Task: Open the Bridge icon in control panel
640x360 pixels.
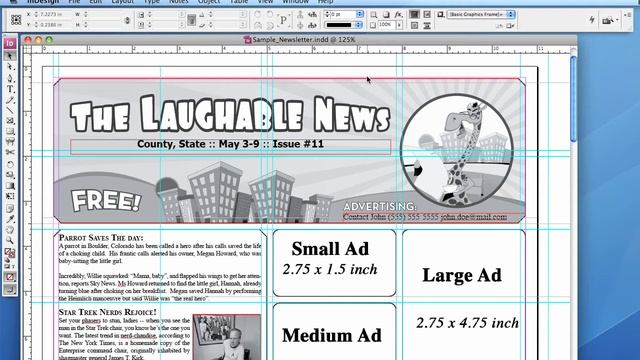Action: [x=607, y=20]
